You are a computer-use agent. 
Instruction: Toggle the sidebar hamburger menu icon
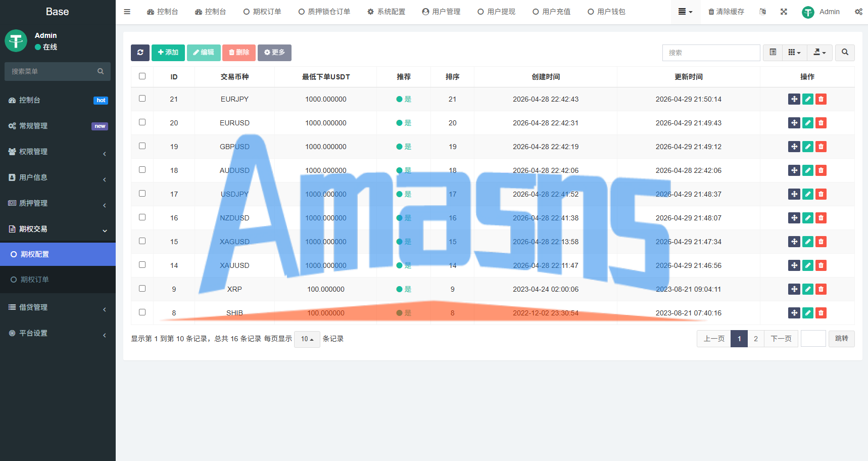[127, 12]
